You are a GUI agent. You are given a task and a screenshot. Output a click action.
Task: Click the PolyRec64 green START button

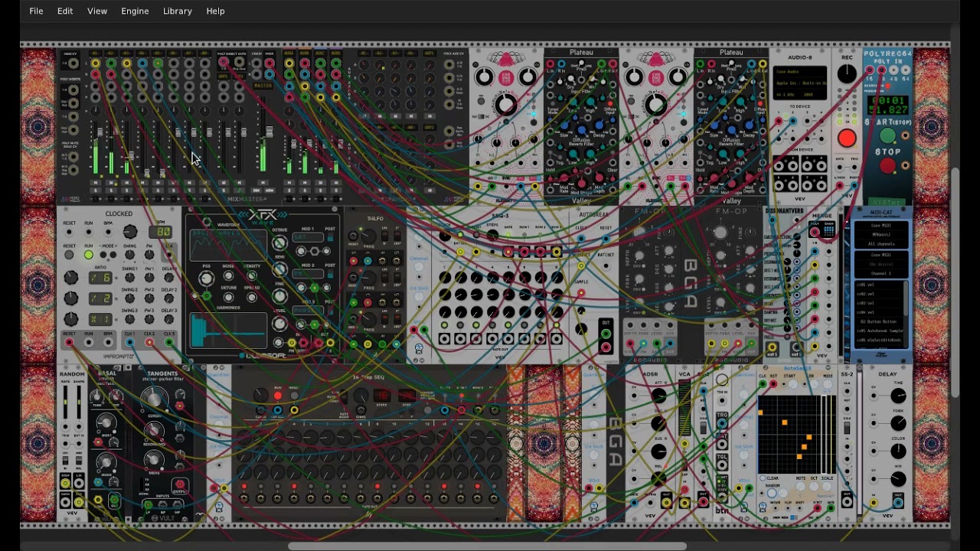(x=887, y=135)
